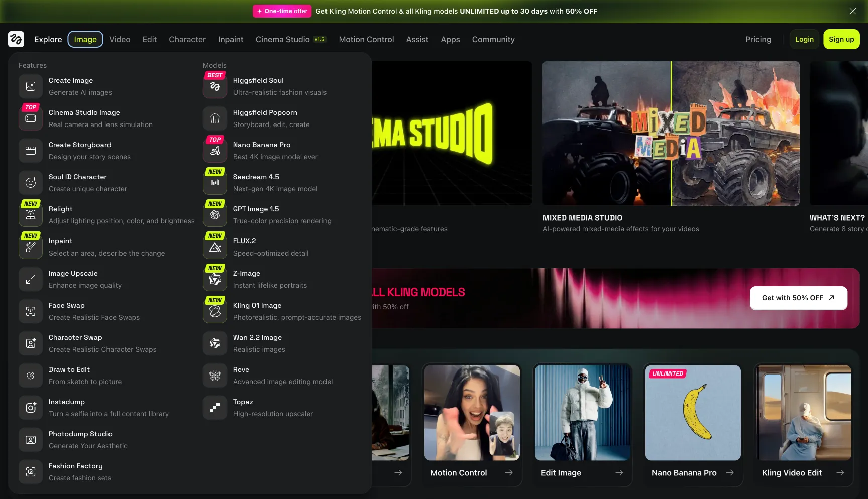Image resolution: width=868 pixels, height=499 pixels.
Task: Pick the Kling O1 Image icon
Action: [x=215, y=311]
